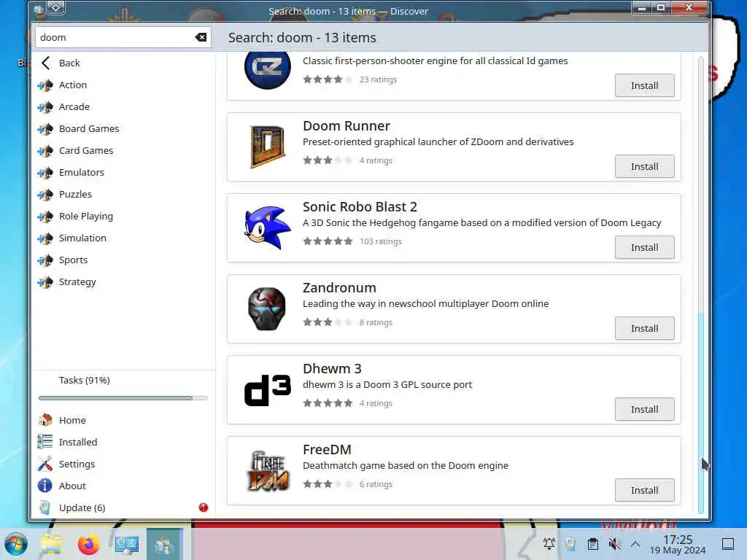This screenshot has width=747, height=560.
Task: Select the Discover taskbar entry
Action: pos(164,544)
